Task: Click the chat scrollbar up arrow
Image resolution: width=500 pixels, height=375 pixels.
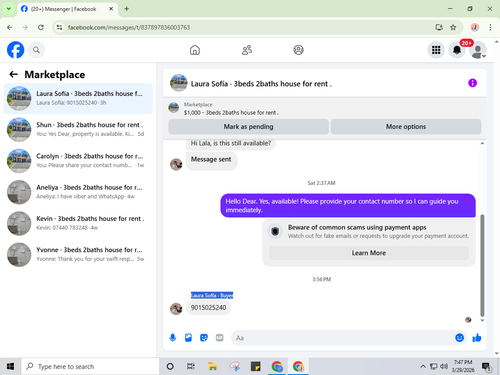Action: [482, 143]
